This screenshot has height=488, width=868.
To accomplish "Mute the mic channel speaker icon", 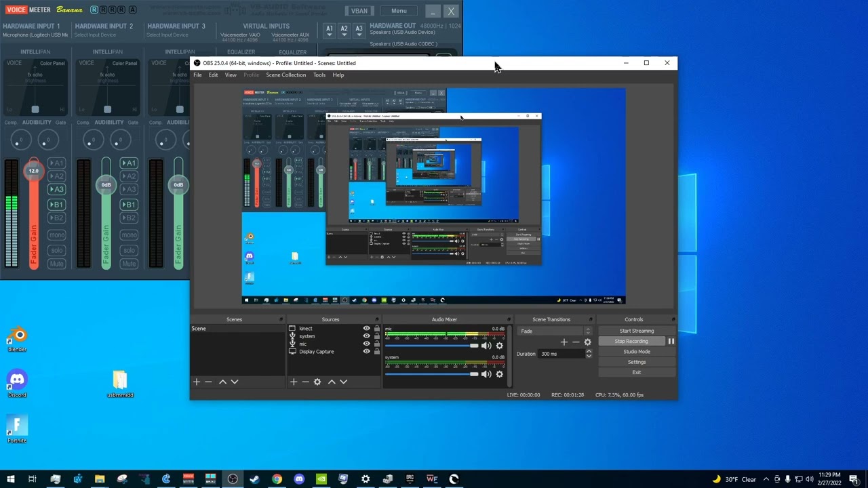I will 486,346.
